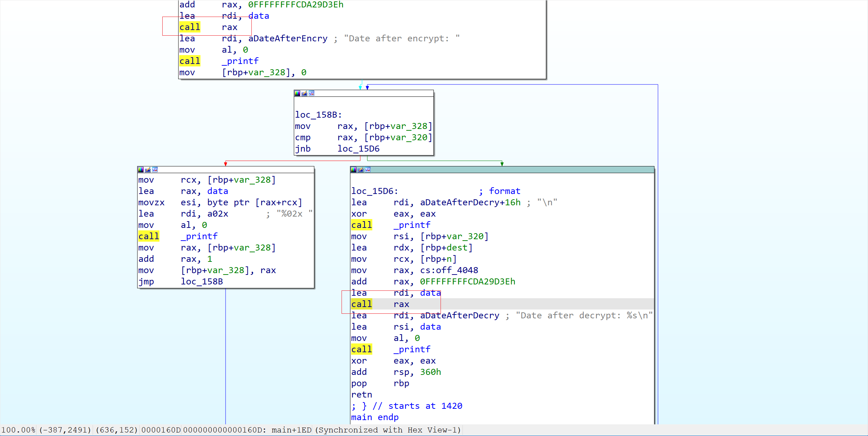Image resolution: width=868 pixels, height=436 pixels.
Task: Click the 'data' operand in top block's lea rdi line
Action: click(x=259, y=16)
